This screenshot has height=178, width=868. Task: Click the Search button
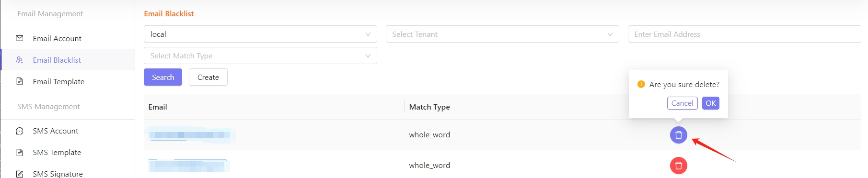point(163,77)
